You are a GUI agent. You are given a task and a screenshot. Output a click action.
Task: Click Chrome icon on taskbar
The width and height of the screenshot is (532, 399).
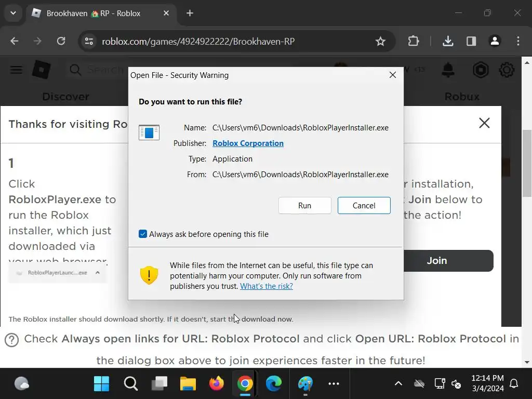tap(245, 384)
